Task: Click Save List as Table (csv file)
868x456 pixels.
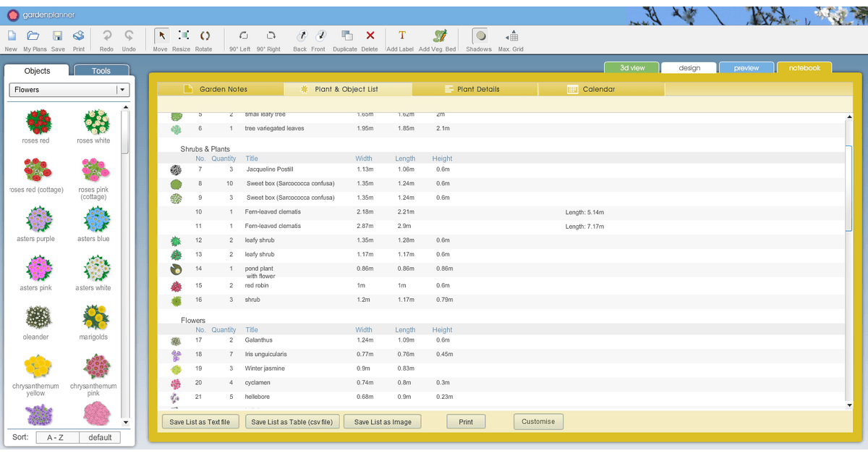Action: [292, 422]
